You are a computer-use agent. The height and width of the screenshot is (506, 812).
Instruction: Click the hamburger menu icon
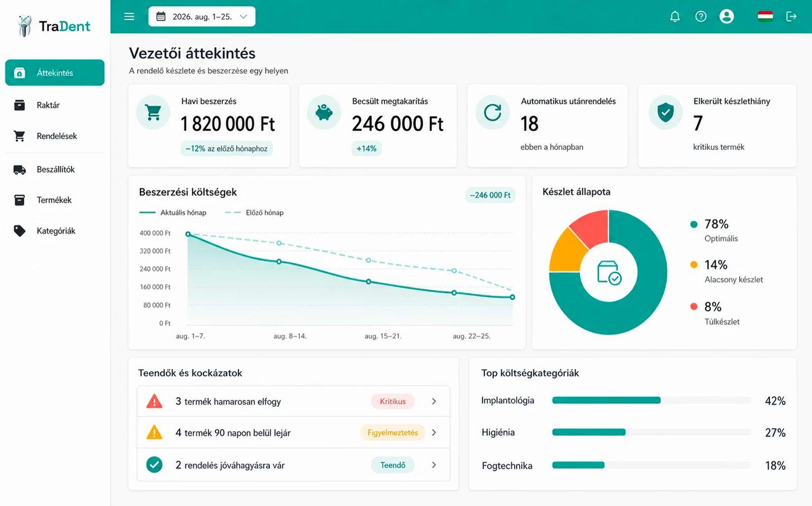[129, 17]
